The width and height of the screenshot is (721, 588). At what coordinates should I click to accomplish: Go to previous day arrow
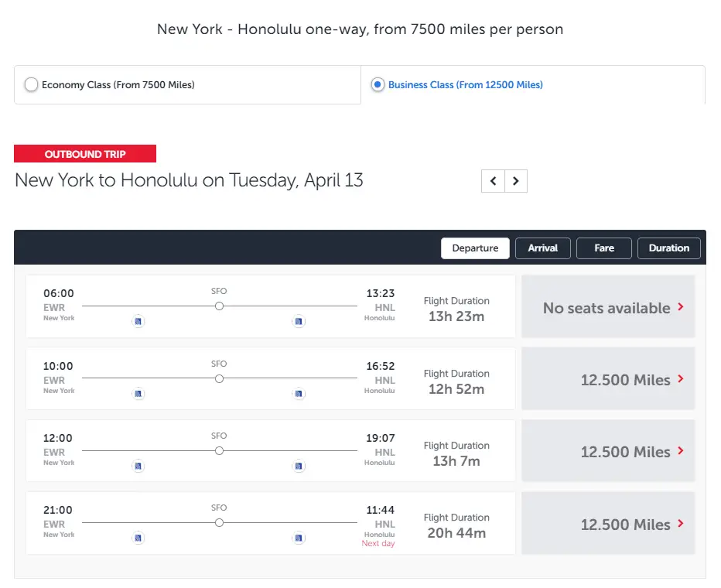coord(493,182)
